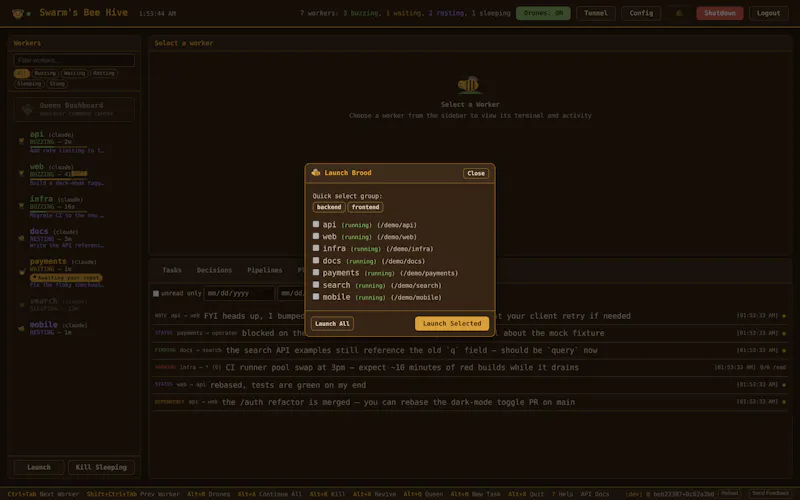Filter workers by Resting
This screenshot has height=500, width=800.
click(x=104, y=73)
